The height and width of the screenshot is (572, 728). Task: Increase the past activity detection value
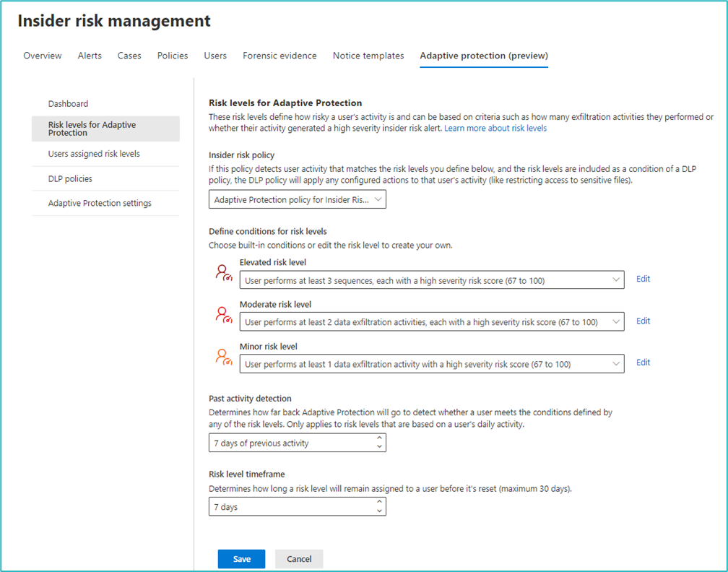(381, 438)
